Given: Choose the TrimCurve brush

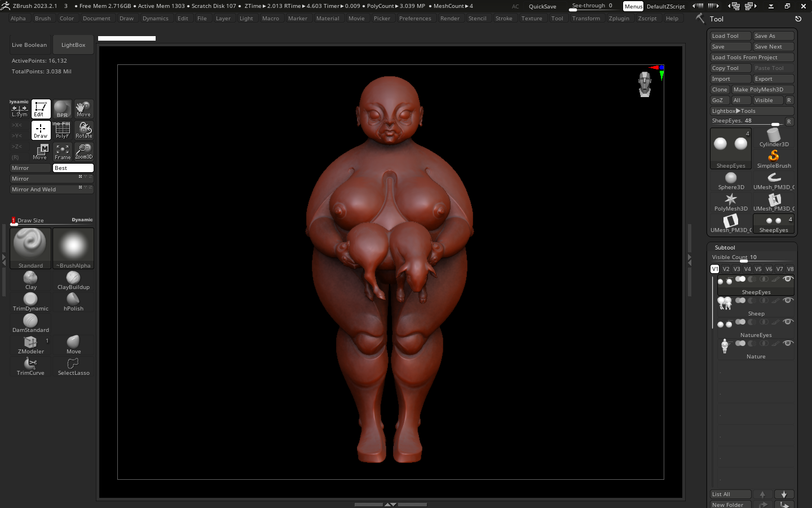Looking at the screenshot, I should 30,366.
